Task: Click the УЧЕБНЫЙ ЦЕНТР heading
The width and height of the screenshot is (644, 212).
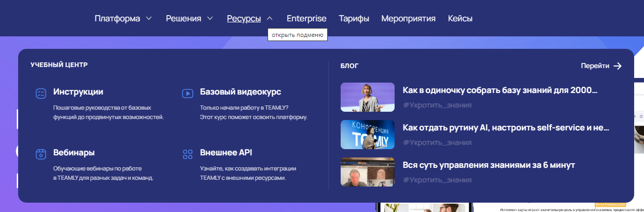Action: (x=59, y=65)
